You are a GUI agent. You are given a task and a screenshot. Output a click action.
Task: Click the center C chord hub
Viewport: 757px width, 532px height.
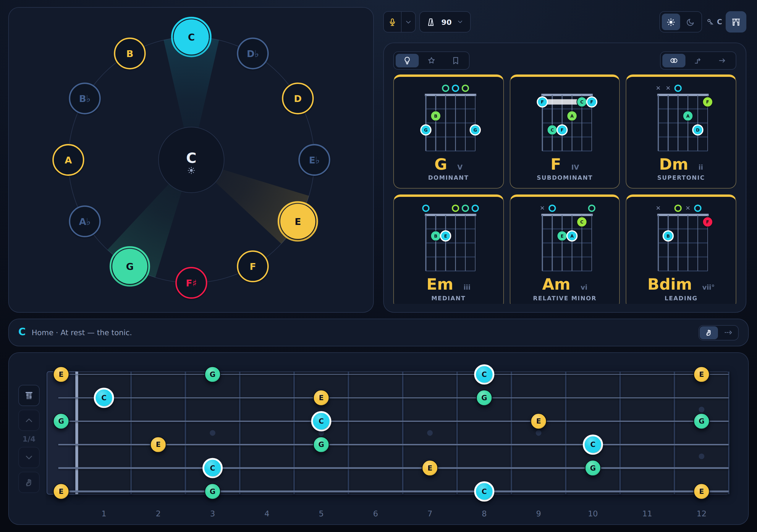click(x=191, y=160)
